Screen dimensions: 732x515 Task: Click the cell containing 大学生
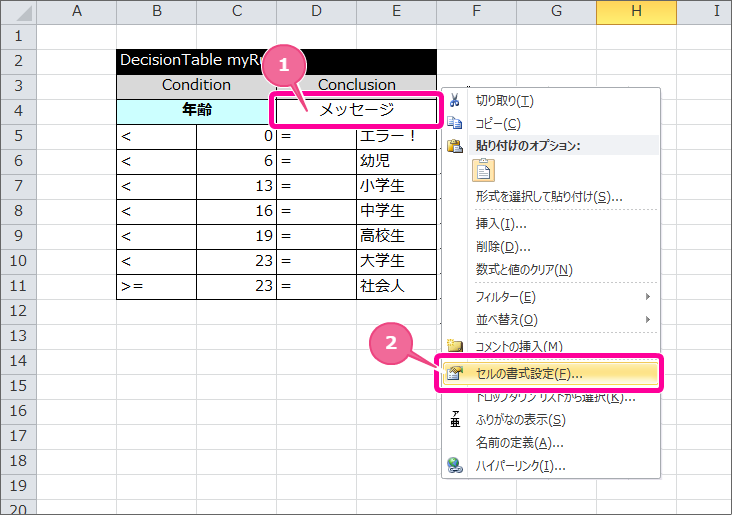pos(396,261)
